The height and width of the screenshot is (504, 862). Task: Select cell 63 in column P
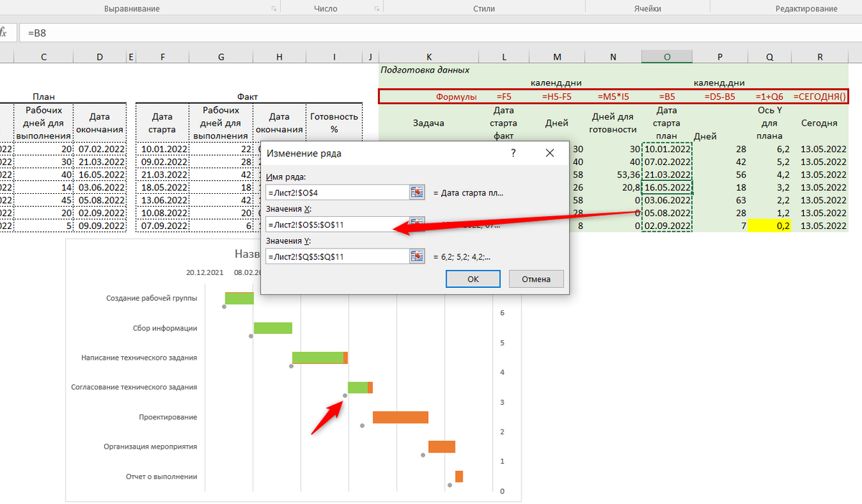tap(720, 200)
